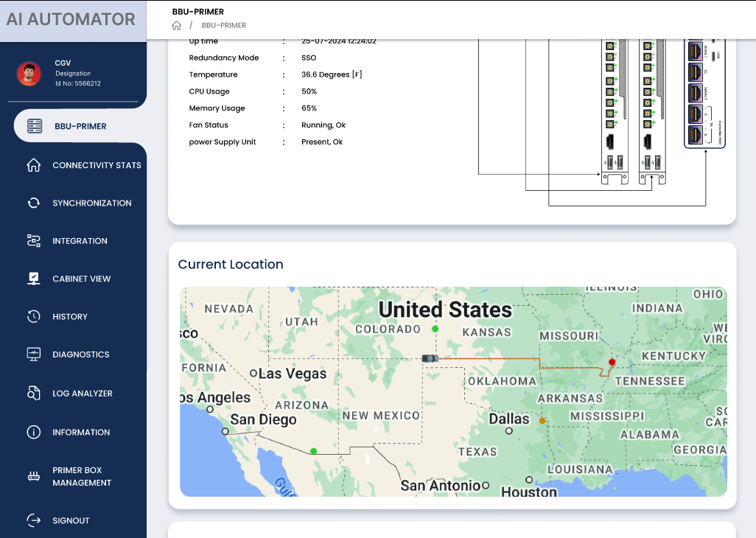Screen dimensions: 756x538
Task: Click the CGV user profile avatar
Action: pyautogui.click(x=29, y=74)
